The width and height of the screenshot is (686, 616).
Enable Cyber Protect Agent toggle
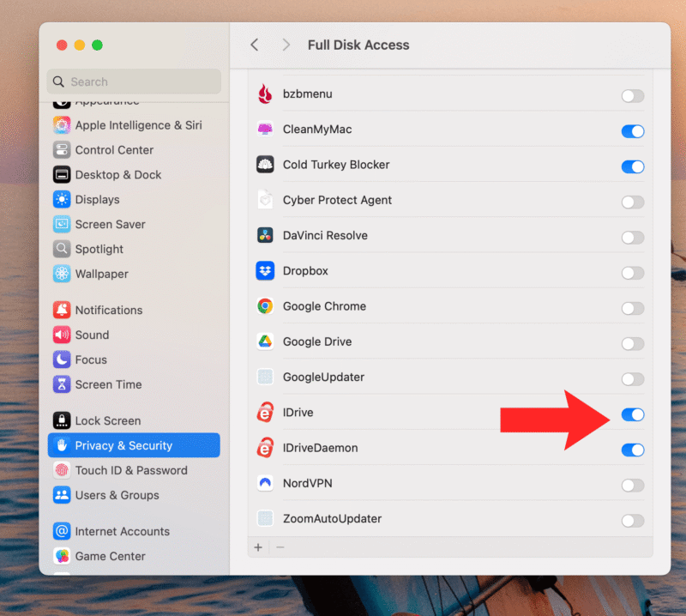[633, 202]
